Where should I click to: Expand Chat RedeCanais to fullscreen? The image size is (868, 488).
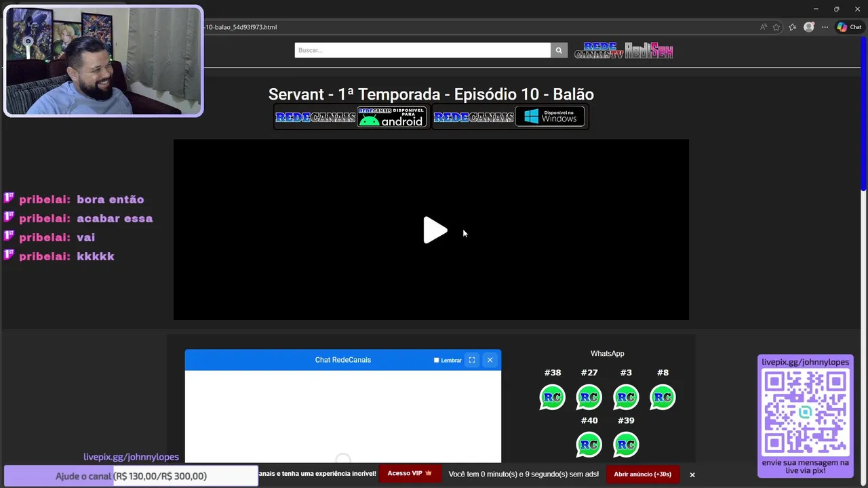tap(472, 360)
